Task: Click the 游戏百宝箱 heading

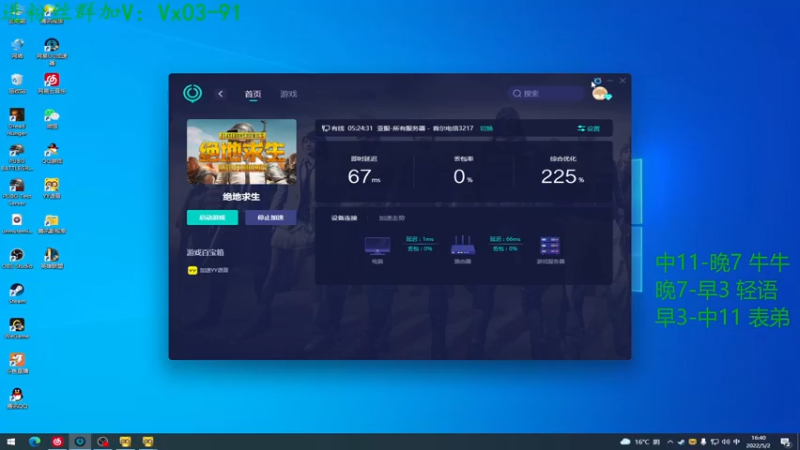Action: point(205,253)
